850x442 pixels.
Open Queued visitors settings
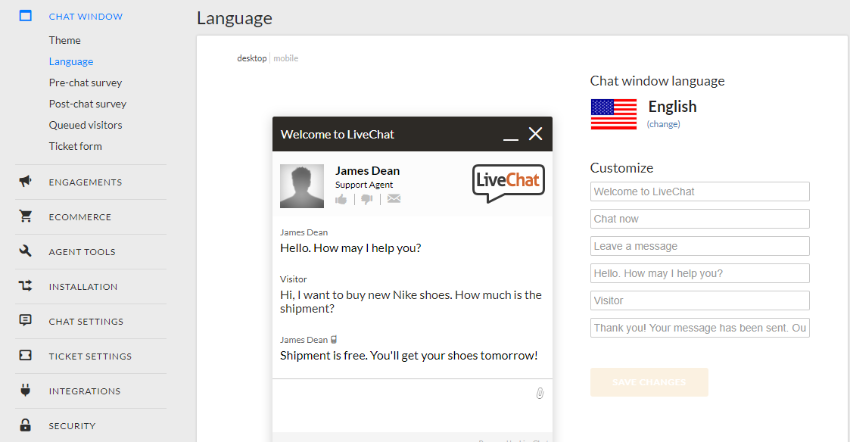(x=86, y=125)
